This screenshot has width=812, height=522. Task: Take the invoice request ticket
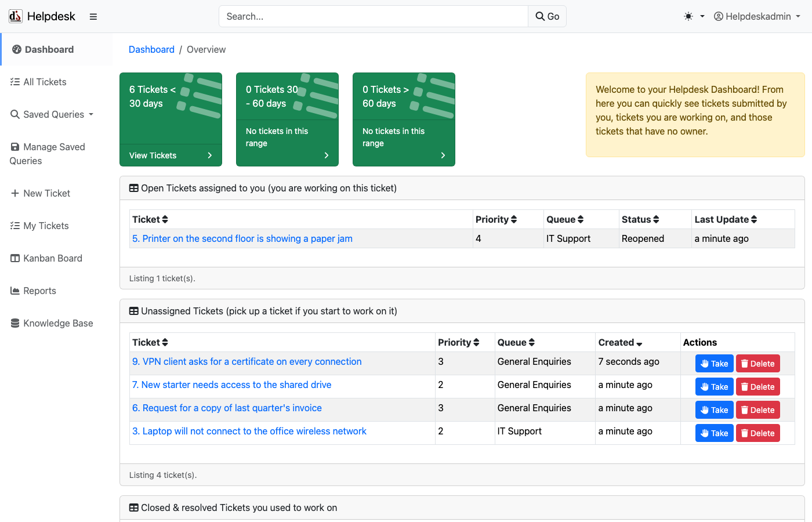[x=715, y=410]
